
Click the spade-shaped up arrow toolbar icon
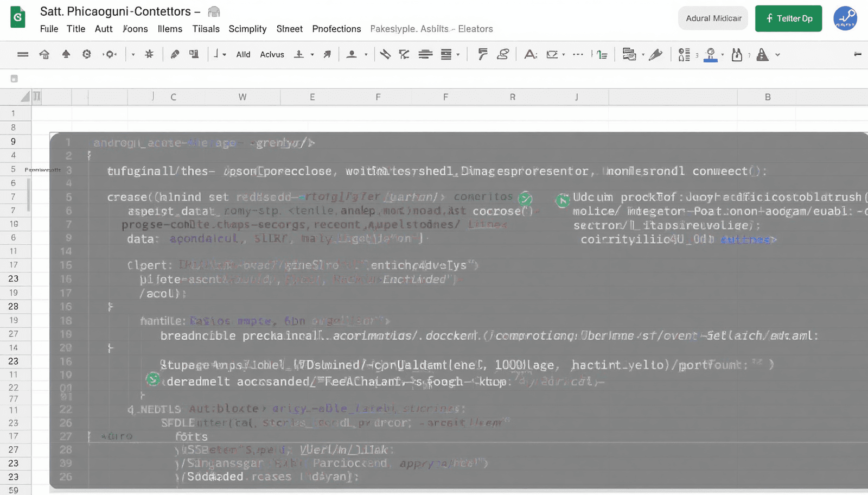pyautogui.click(x=66, y=54)
